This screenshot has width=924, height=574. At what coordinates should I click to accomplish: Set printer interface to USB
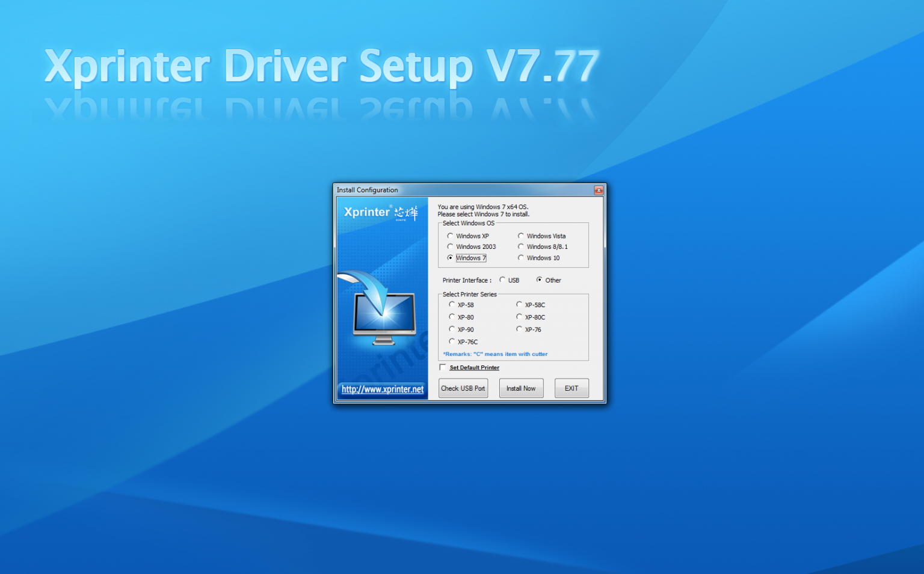tap(502, 280)
